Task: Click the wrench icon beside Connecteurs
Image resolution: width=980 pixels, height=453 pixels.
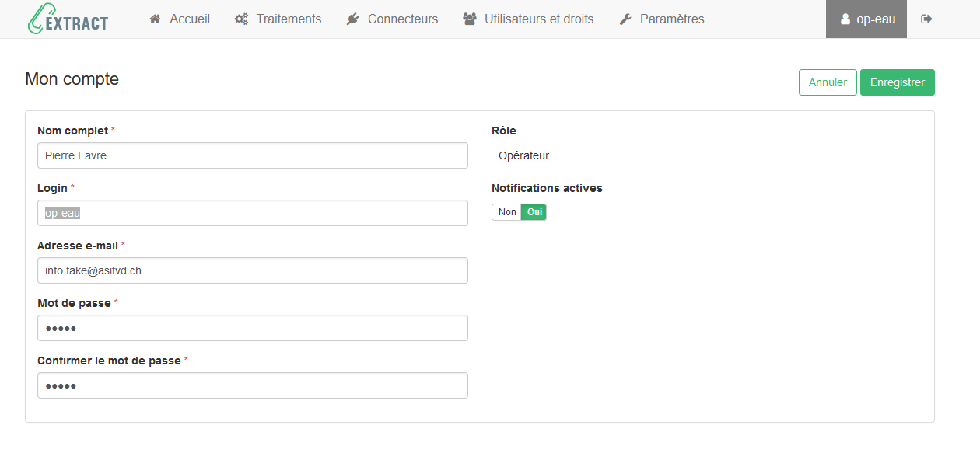Action: point(353,19)
